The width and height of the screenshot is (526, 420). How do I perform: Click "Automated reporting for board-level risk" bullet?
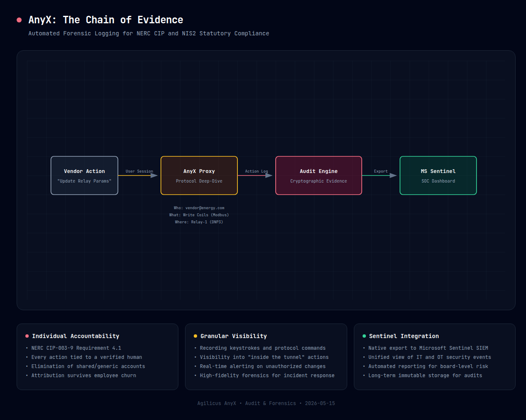click(x=428, y=366)
